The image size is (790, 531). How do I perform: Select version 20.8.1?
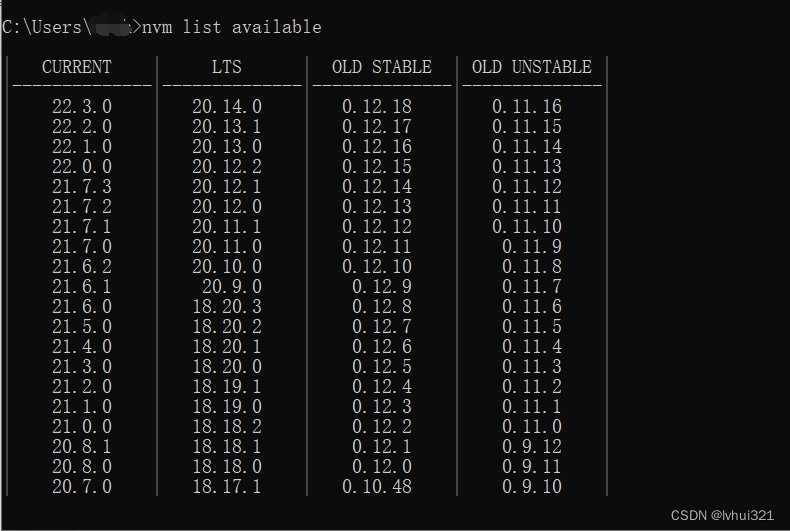pos(82,446)
